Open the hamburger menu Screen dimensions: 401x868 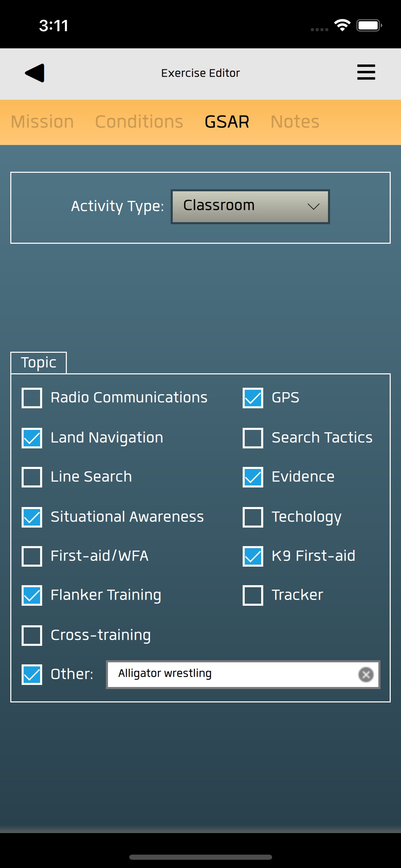[366, 72]
